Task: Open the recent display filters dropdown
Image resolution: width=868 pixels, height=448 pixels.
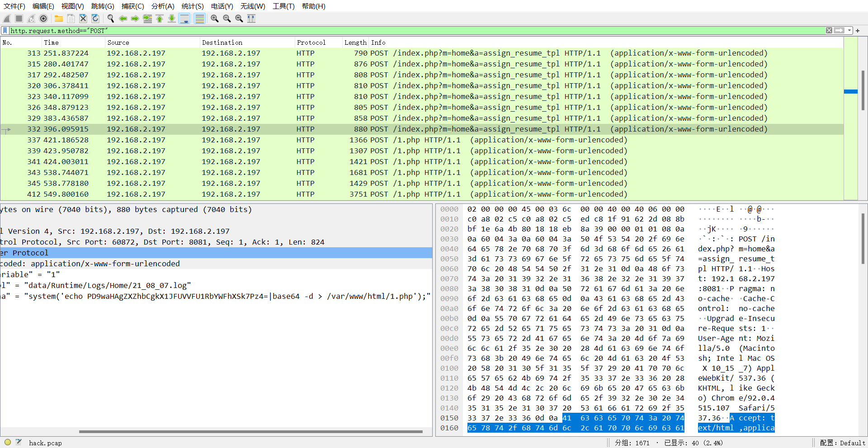Action: (x=849, y=30)
